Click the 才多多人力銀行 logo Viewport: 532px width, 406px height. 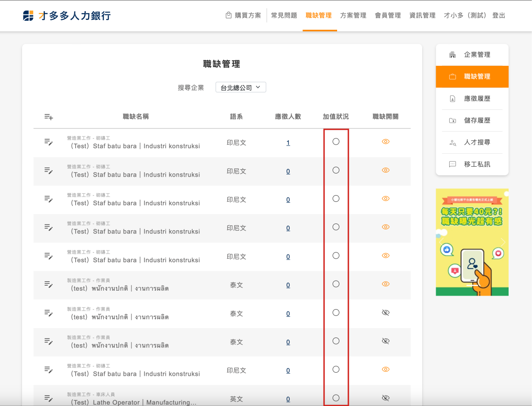(x=67, y=16)
